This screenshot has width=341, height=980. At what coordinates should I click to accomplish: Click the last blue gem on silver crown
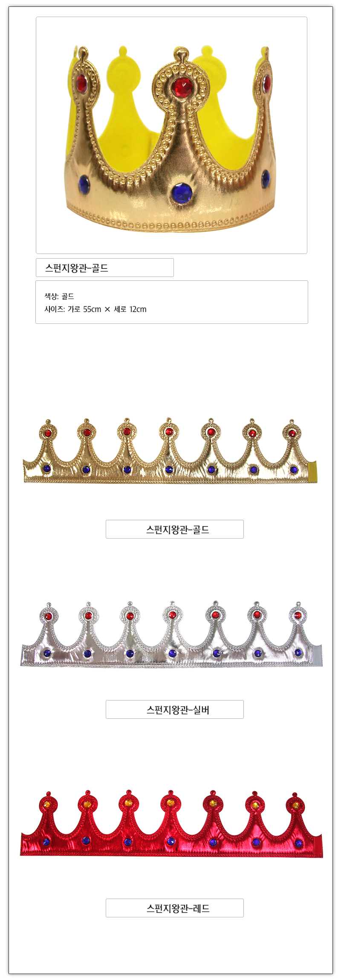point(298,653)
